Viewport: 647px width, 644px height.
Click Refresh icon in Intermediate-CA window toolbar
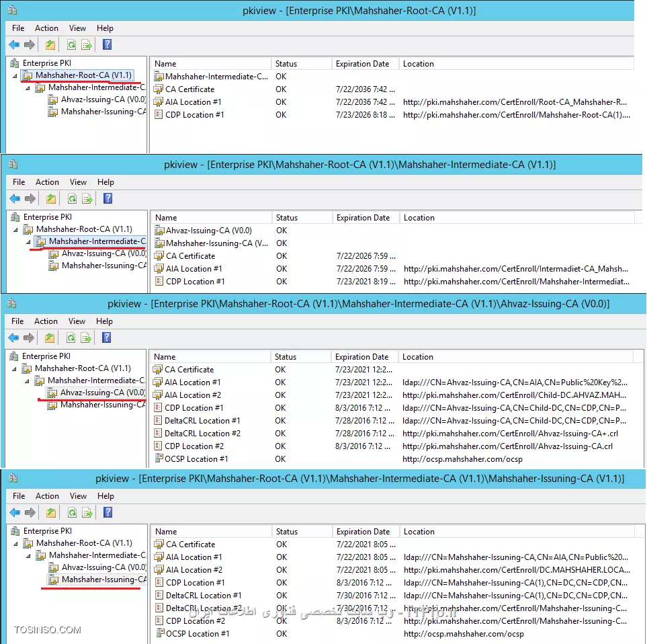pyautogui.click(x=72, y=198)
